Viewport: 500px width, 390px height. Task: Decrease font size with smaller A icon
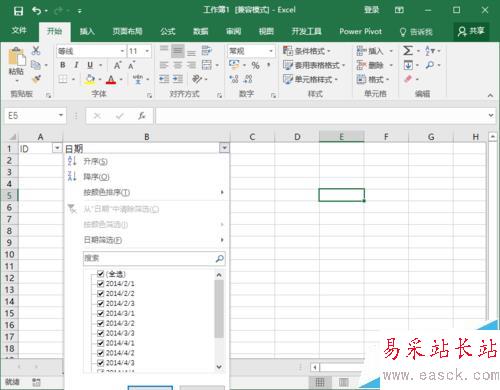pos(132,65)
